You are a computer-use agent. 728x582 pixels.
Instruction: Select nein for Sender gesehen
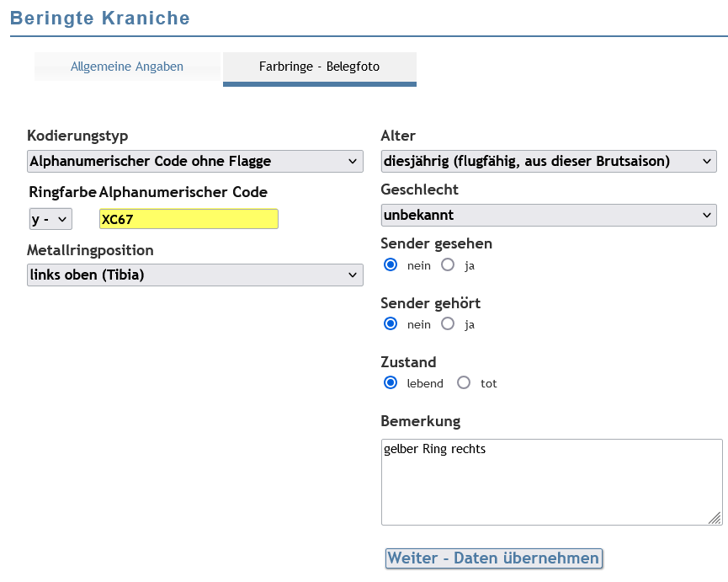coord(391,264)
